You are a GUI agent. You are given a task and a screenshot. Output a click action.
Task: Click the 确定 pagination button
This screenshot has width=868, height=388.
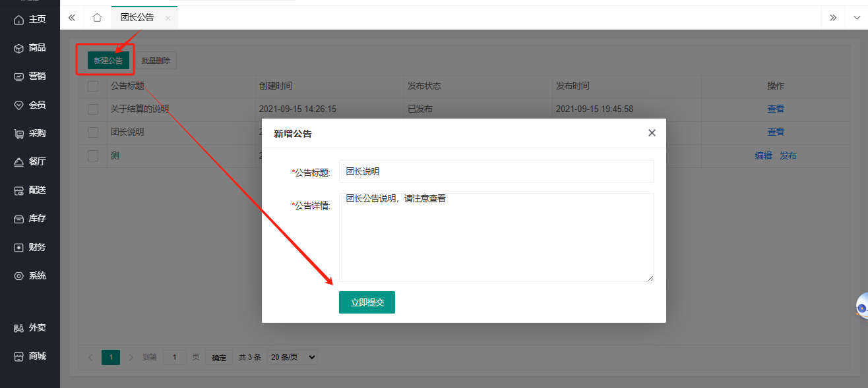[219, 358]
